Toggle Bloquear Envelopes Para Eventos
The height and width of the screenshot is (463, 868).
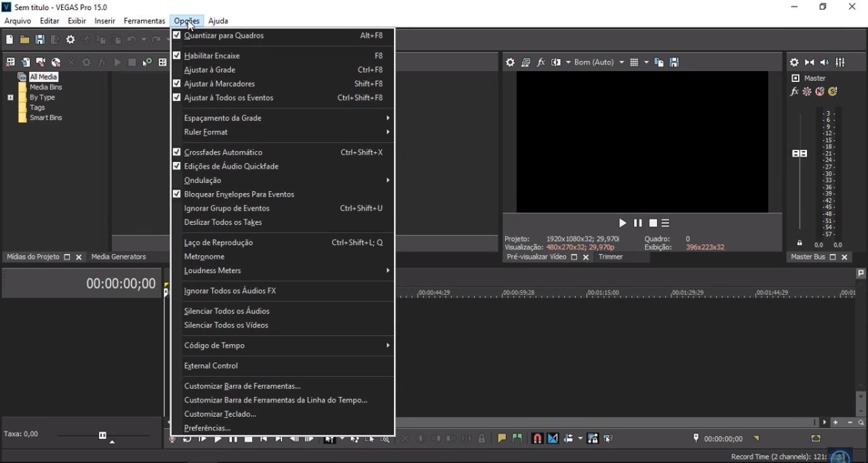(x=283, y=194)
